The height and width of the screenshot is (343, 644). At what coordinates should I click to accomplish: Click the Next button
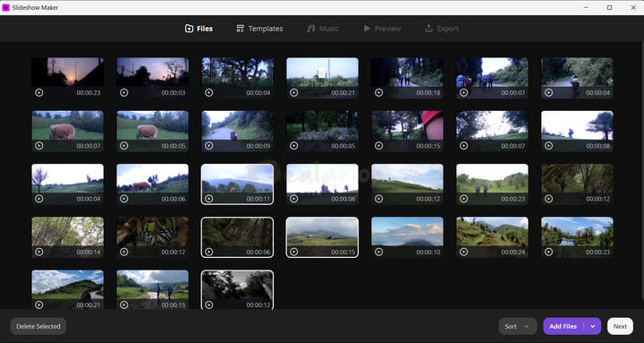coord(620,326)
